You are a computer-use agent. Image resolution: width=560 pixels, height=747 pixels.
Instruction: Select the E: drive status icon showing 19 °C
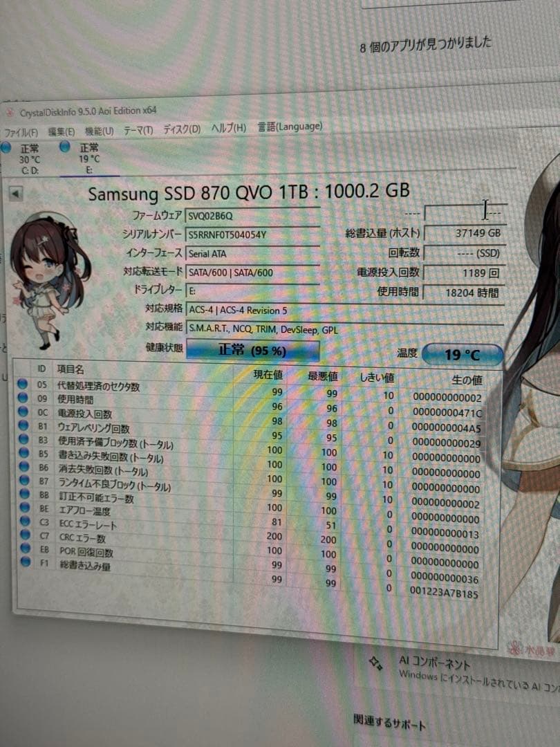pyautogui.click(x=65, y=146)
